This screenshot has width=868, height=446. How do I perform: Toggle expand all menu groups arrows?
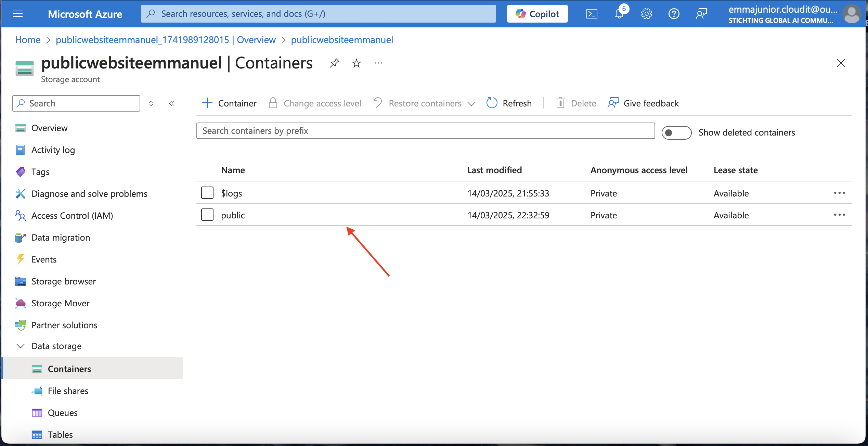click(x=151, y=103)
